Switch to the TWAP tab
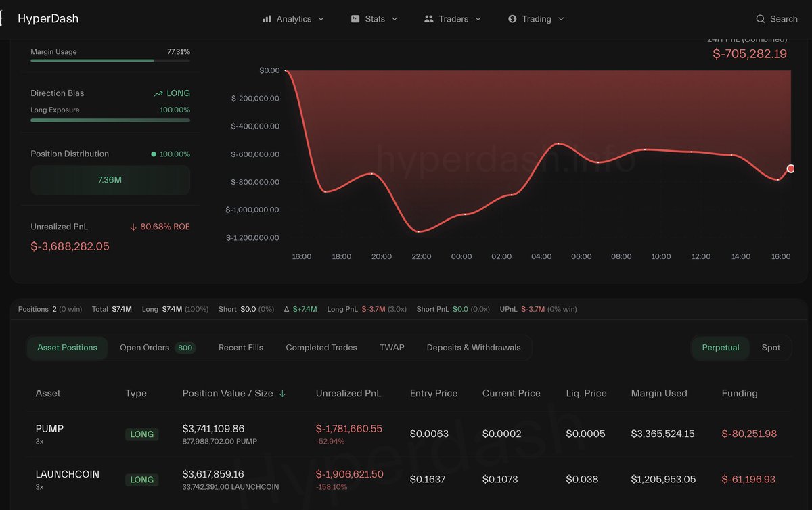 click(x=392, y=348)
